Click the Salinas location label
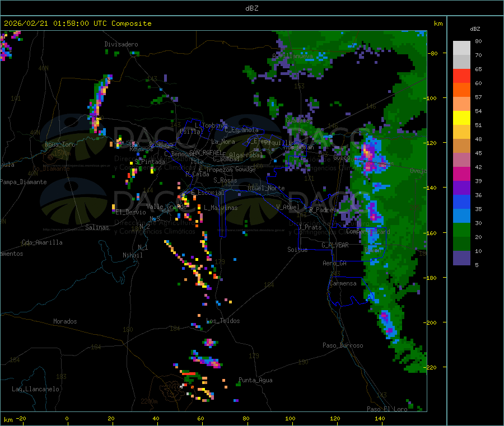Screen dimensions: 504x426 [97, 227]
